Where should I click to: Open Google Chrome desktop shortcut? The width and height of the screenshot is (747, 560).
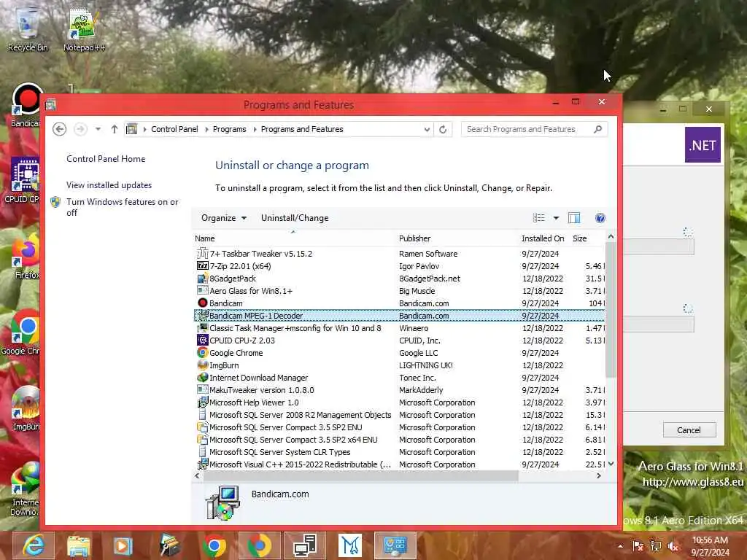pos(21,332)
